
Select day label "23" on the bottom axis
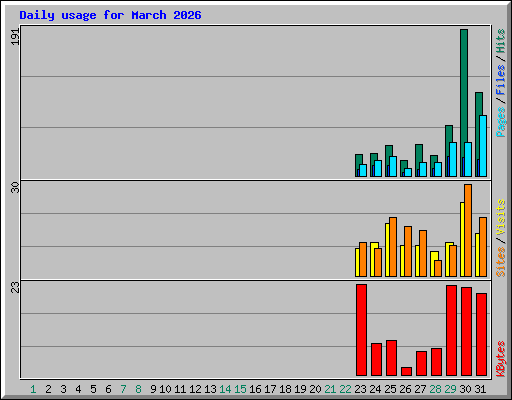pos(360,389)
